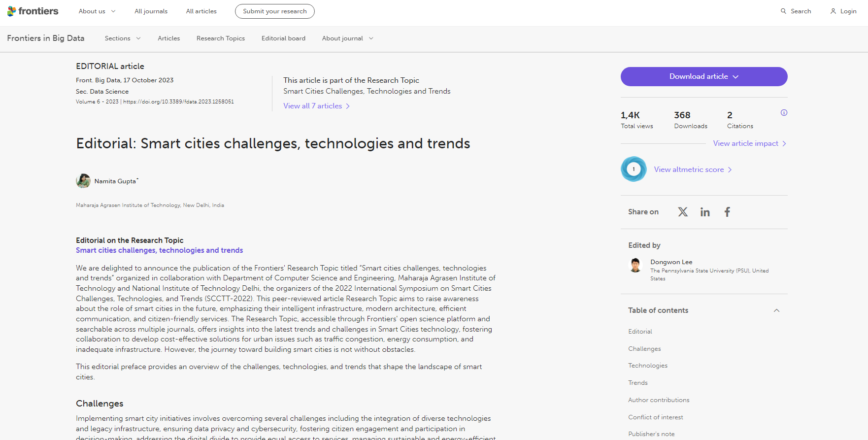Share article on Facebook
Image resolution: width=868 pixels, height=440 pixels.
tap(727, 212)
